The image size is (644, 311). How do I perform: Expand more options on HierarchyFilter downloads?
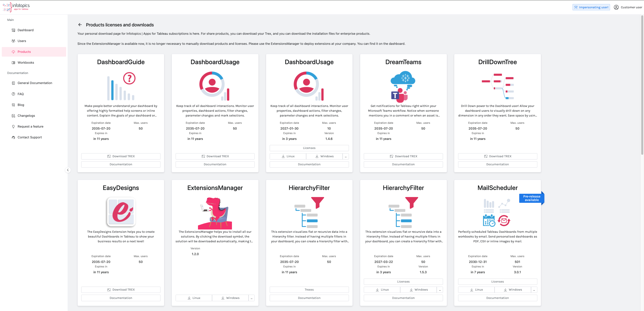coord(440,290)
